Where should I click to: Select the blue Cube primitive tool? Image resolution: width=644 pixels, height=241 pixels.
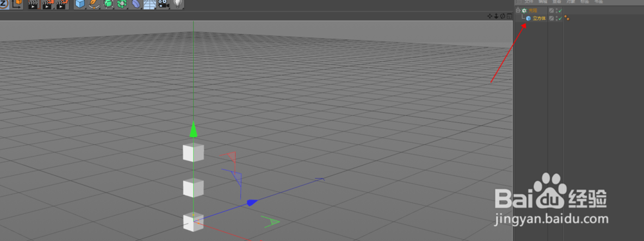tap(80, 4)
